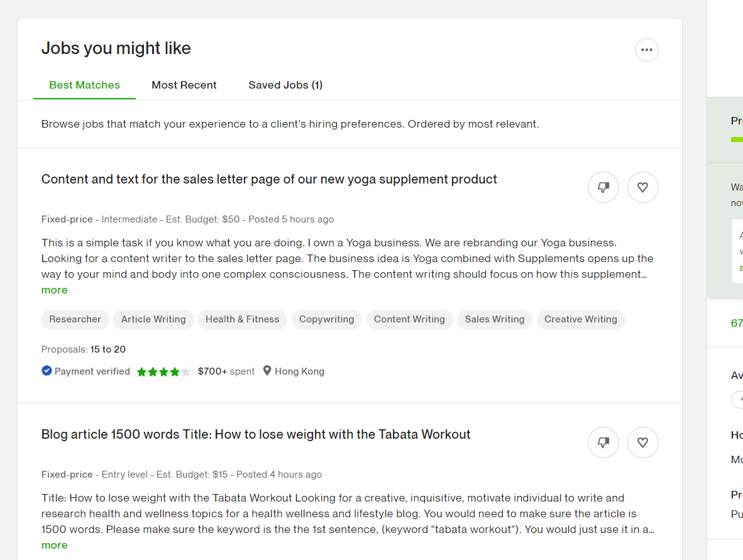Click the Payment verified badge icon
This screenshot has height=560, width=743.
[x=47, y=371]
